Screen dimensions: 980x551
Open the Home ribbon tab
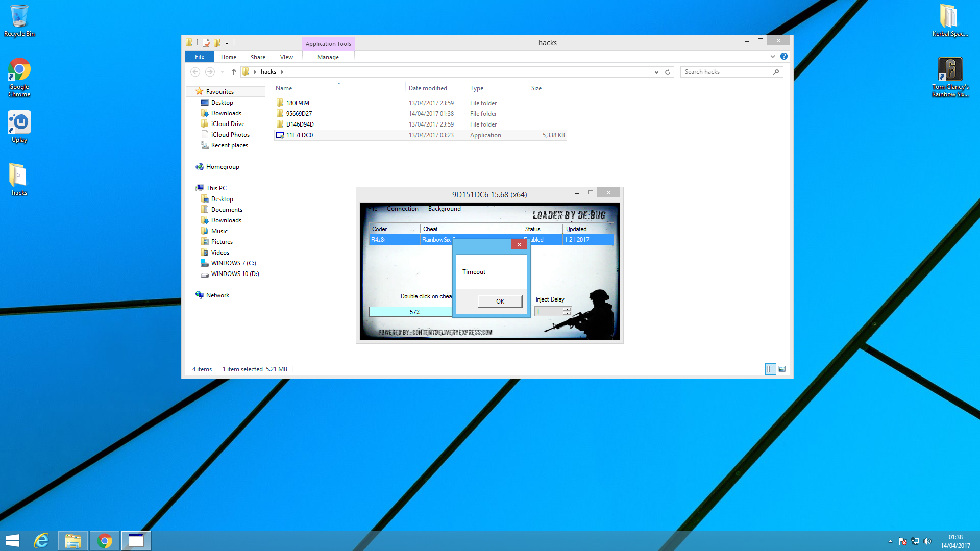click(229, 57)
